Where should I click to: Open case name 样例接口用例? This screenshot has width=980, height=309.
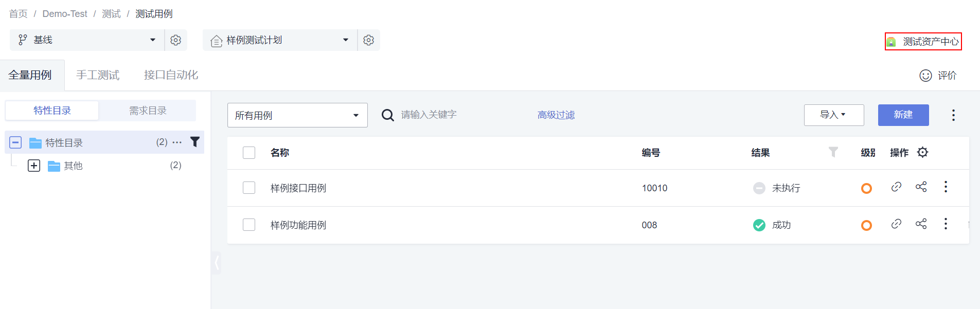pos(298,188)
